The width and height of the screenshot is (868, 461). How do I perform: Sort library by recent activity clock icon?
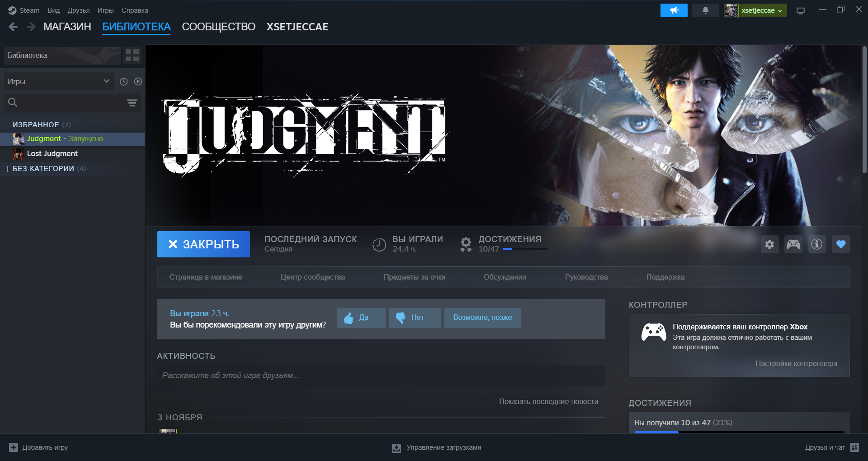(123, 81)
